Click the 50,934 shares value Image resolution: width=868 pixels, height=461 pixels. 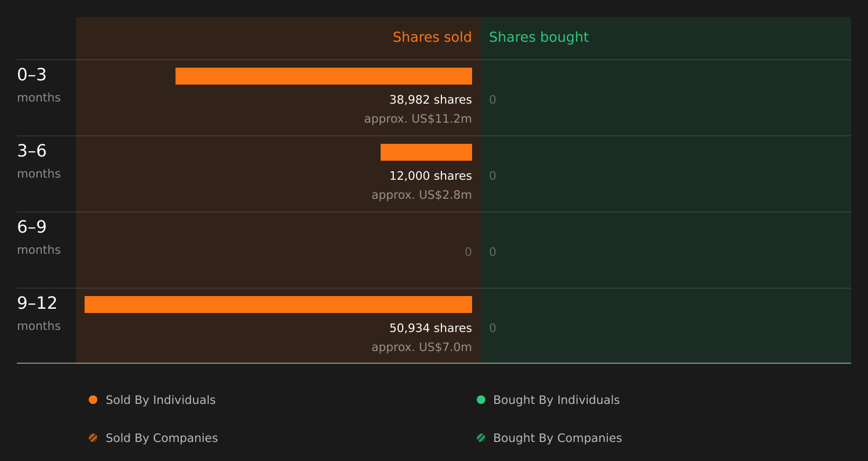pyautogui.click(x=431, y=328)
